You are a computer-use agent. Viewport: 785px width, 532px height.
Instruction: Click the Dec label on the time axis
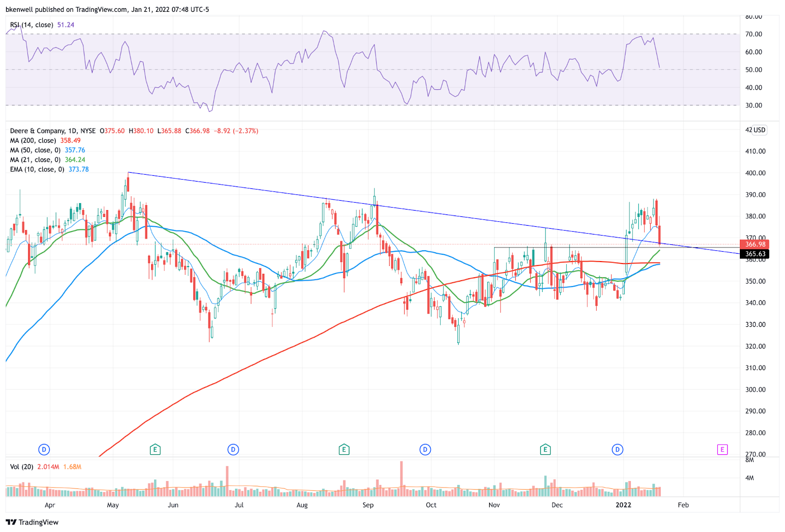coord(557,505)
